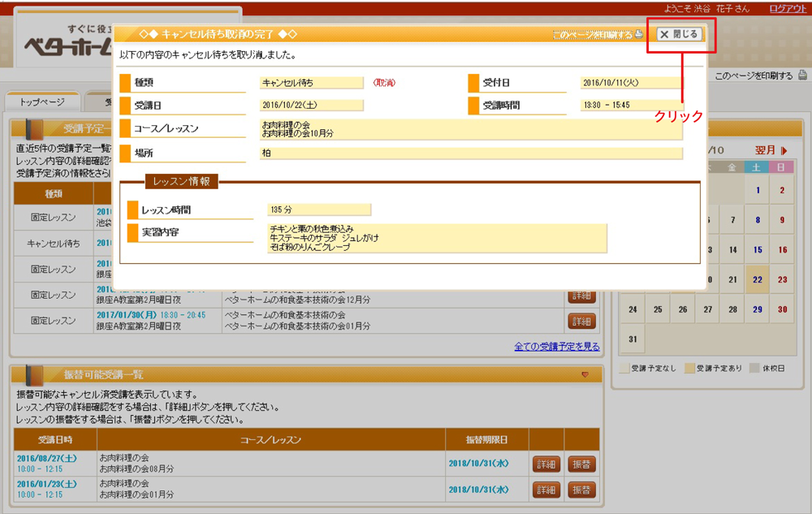Click the 13:30 - 15:45 time field
Image resolution: width=812 pixels, height=514 pixels.
coord(631,105)
